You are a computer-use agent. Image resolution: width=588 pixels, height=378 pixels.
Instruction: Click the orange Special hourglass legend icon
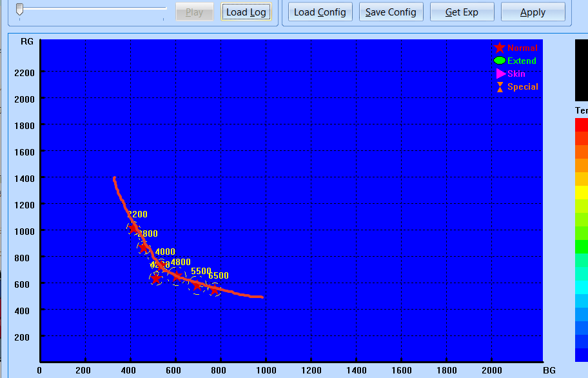[500, 87]
